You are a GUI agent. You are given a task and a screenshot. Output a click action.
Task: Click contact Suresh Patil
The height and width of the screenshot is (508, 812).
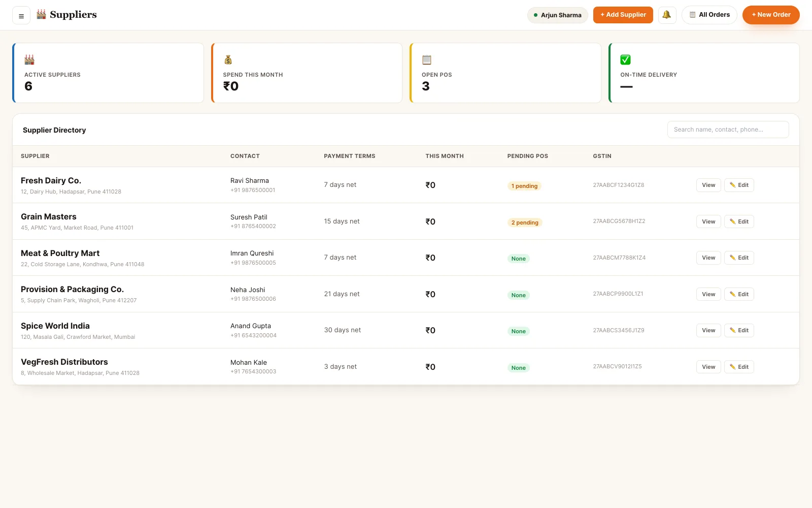[x=249, y=217]
